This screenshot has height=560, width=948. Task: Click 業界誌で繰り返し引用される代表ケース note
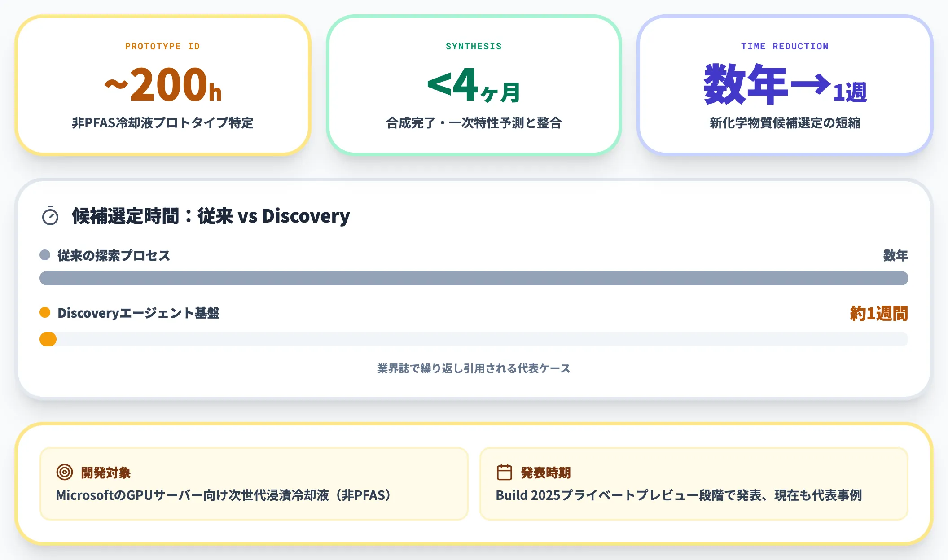[x=474, y=368]
